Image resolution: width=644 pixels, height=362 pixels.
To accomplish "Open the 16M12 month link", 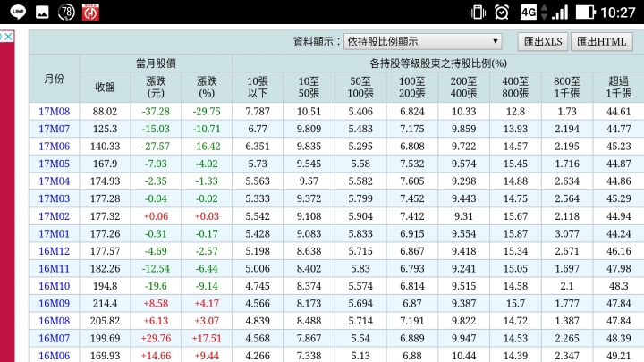I will (55, 251).
